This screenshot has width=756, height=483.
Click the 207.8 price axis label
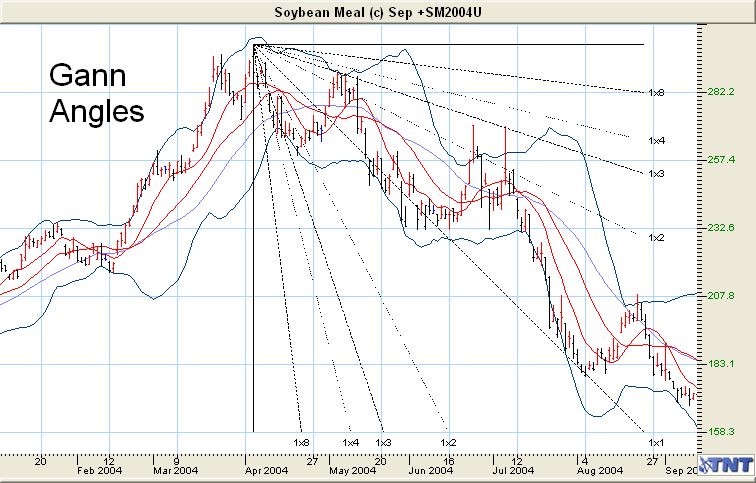[721, 296]
